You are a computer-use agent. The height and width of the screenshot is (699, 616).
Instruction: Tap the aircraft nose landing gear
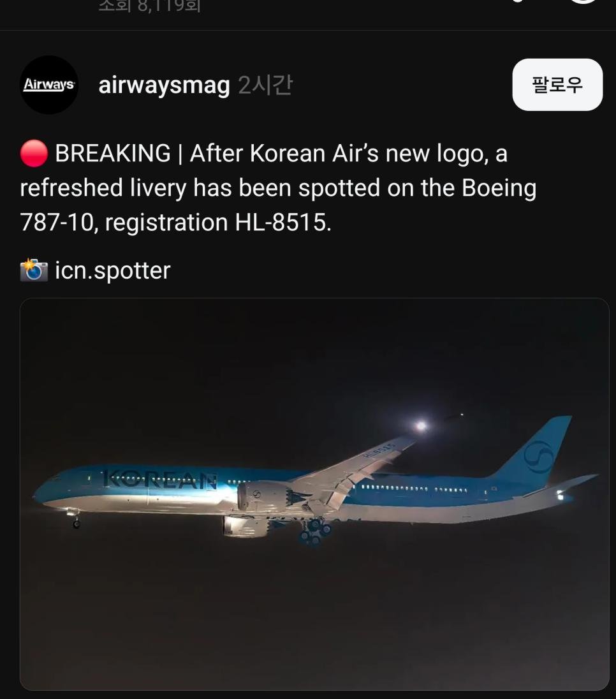75,519
